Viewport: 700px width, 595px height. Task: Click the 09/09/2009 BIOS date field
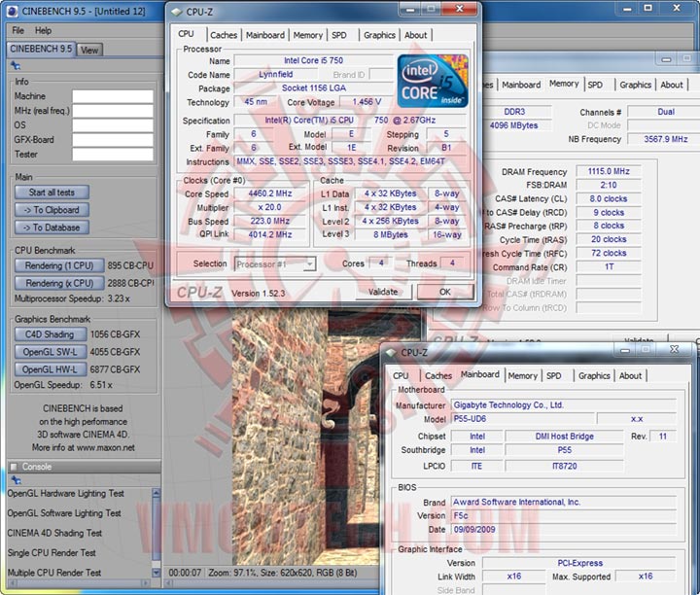(563, 530)
